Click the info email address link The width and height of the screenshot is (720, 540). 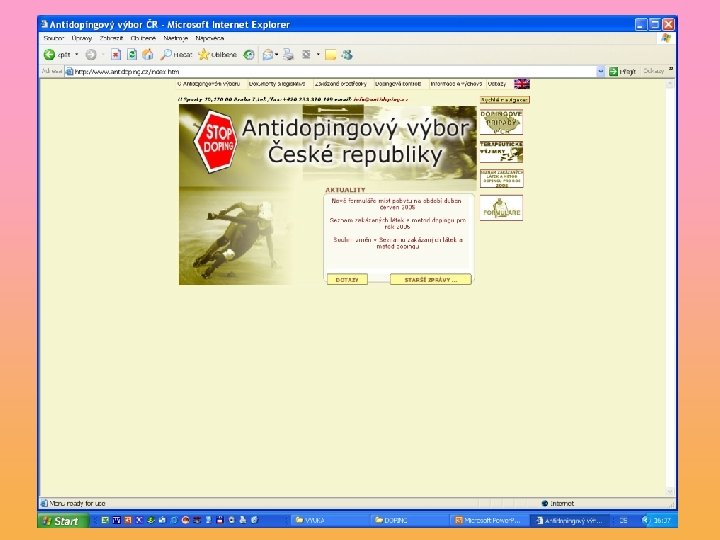[380, 99]
